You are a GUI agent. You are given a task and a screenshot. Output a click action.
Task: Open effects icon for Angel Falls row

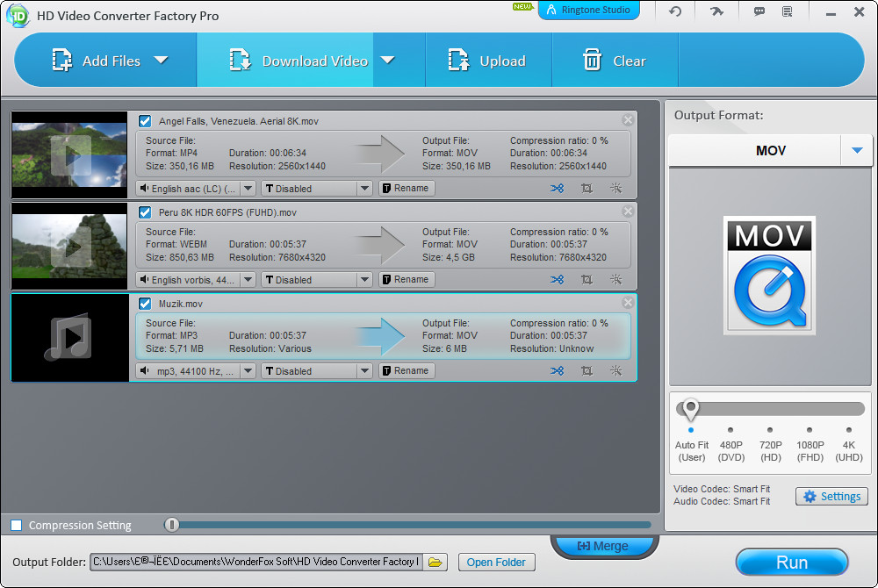tap(616, 189)
